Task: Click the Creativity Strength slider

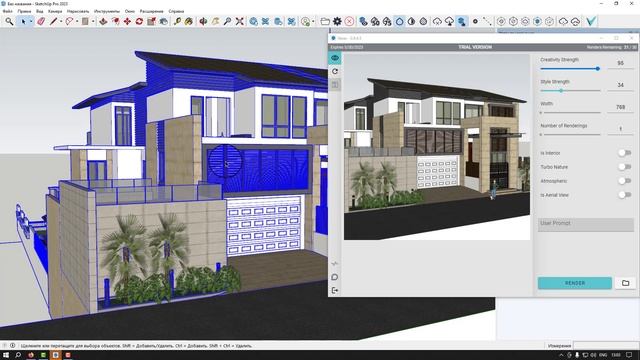Action: 570,69
